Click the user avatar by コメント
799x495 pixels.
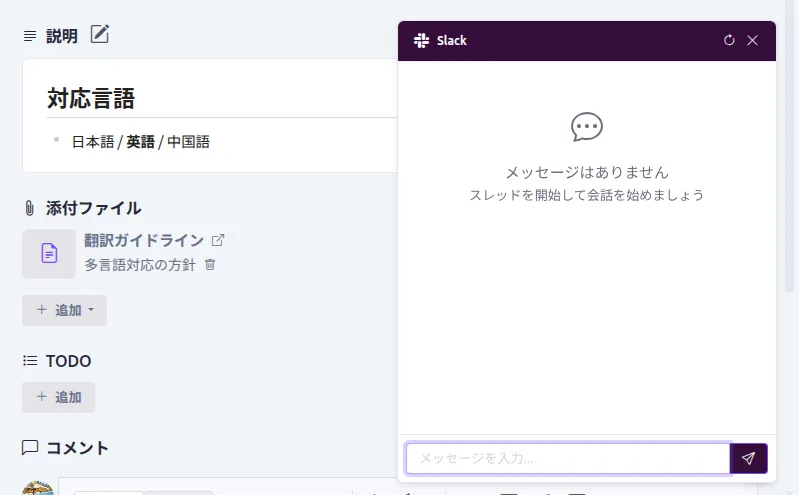(38, 488)
